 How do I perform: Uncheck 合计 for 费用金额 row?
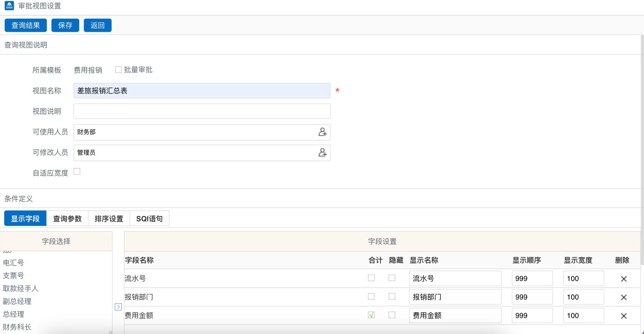tap(371, 315)
